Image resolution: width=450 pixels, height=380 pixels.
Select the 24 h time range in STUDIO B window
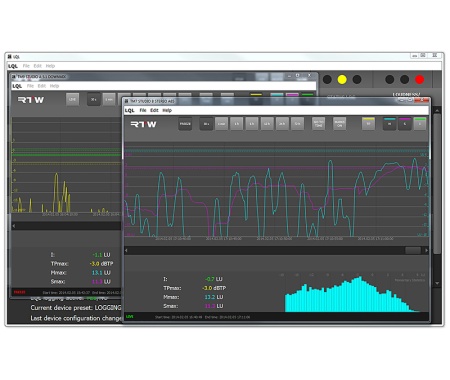pos(282,124)
